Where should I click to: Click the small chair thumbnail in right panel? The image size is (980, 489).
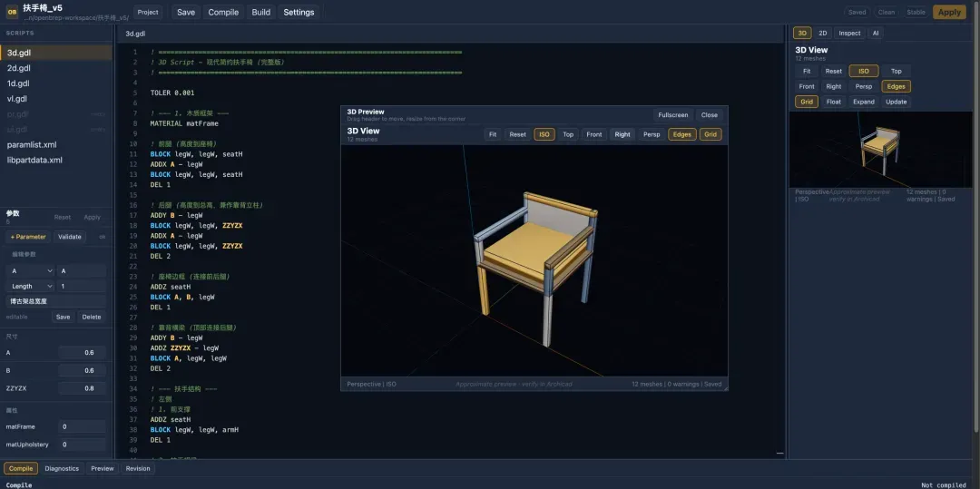(x=880, y=150)
